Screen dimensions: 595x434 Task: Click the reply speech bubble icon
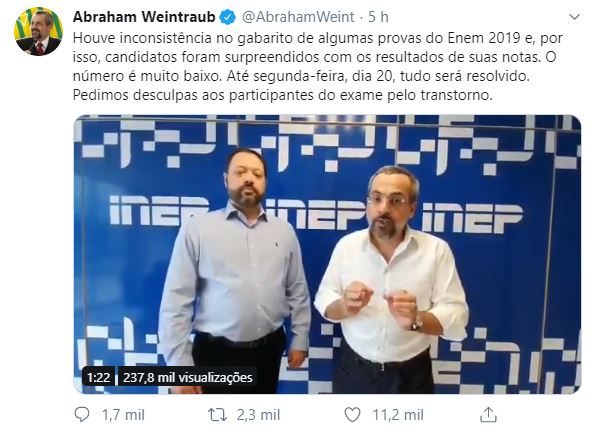pos(82,415)
